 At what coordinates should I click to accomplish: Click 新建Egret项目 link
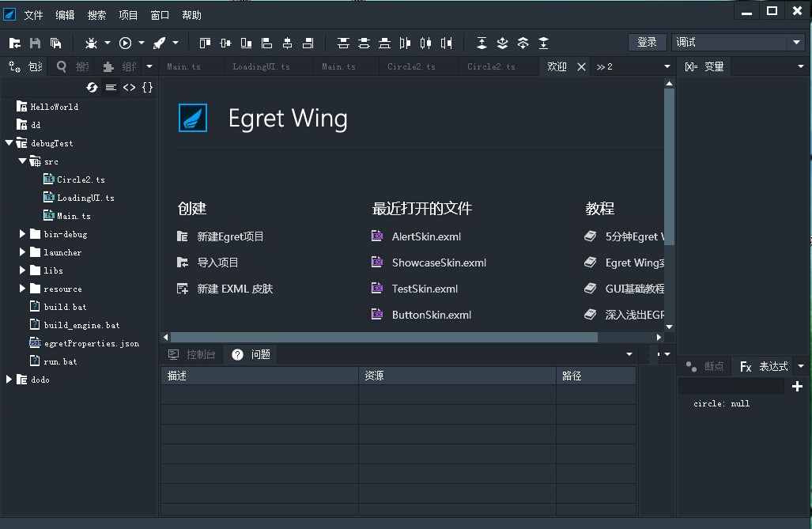tap(230, 236)
